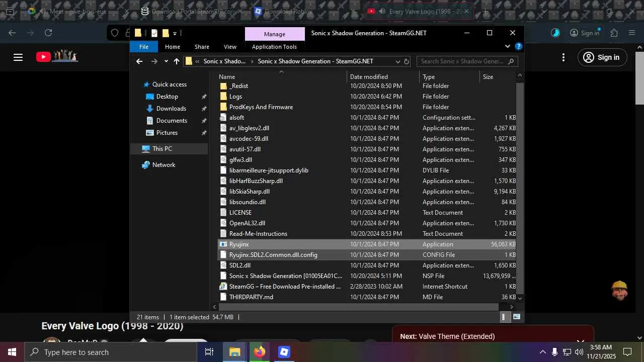Expand the Explorer ribbon with the chevron
Image resolution: width=644 pixels, height=362 pixels.
[x=507, y=47]
